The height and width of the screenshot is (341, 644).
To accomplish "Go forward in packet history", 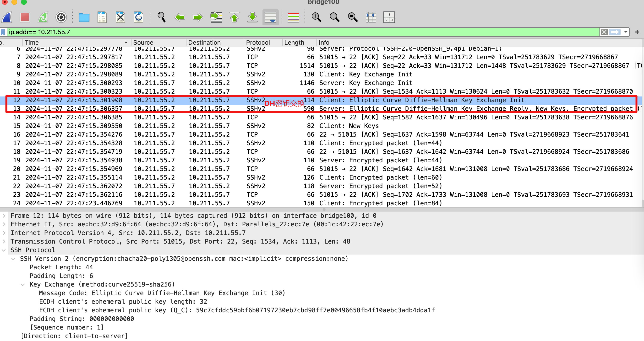I will coord(198,17).
